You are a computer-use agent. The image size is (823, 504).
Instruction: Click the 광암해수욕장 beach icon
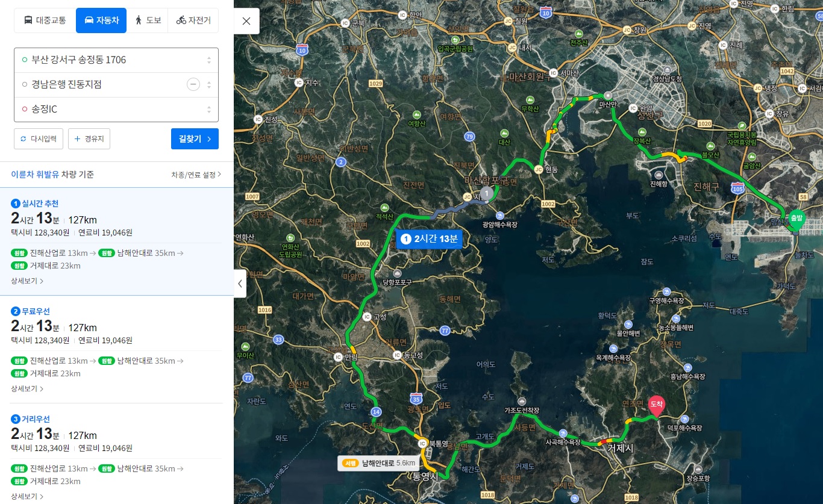[x=500, y=216]
